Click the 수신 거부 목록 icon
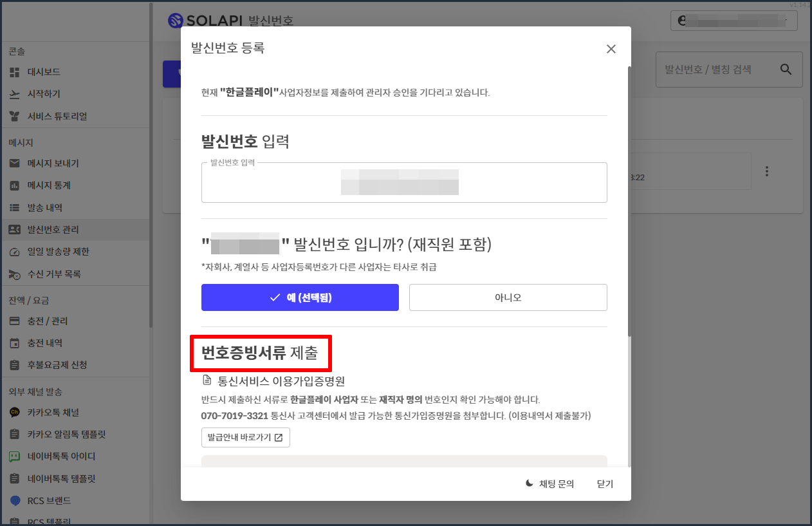The height and width of the screenshot is (526, 812). [x=15, y=274]
